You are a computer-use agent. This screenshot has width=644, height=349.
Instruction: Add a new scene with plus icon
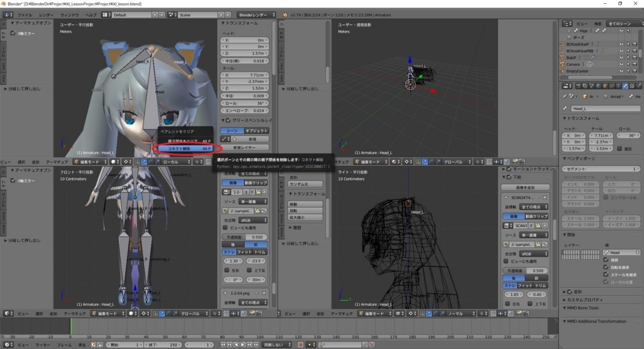(x=221, y=15)
